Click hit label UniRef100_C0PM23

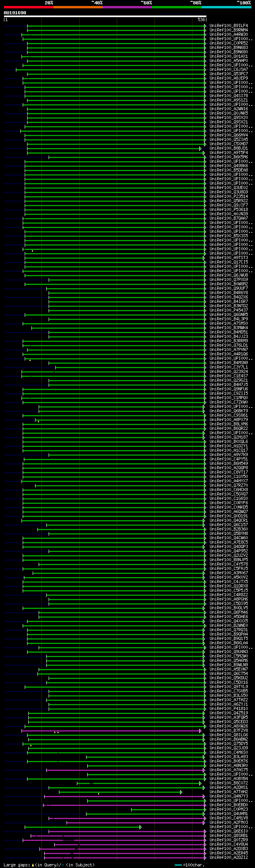coord(229,809)
